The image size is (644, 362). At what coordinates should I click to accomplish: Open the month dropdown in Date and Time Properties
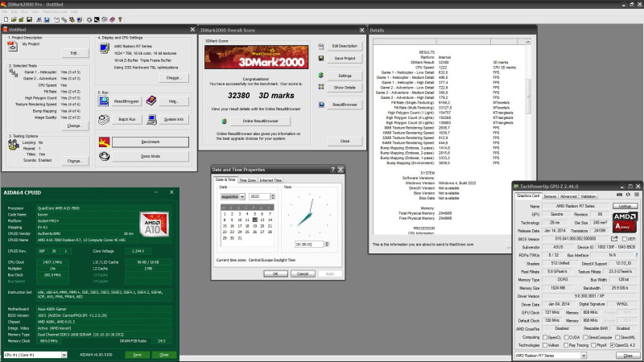pyautogui.click(x=242, y=196)
